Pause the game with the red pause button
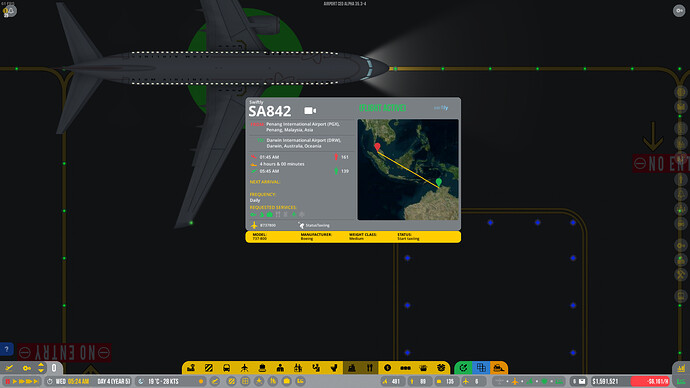The height and width of the screenshot is (388, 690). coord(7,381)
